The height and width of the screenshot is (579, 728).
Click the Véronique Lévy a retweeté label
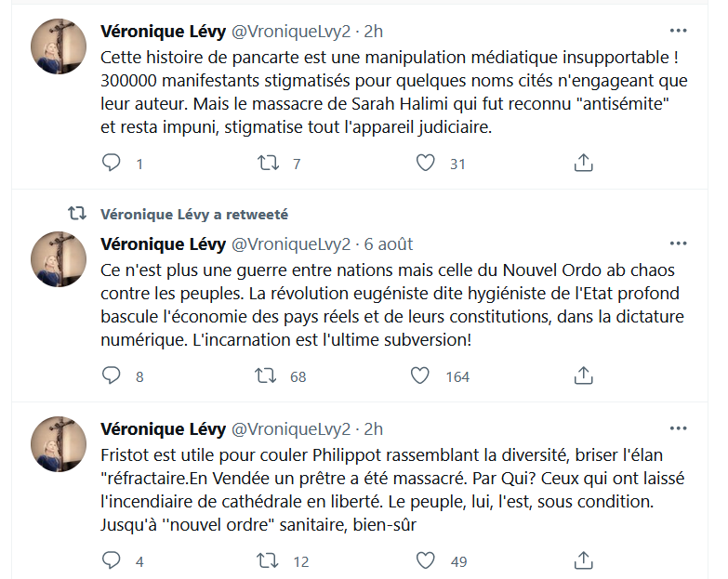point(193,214)
